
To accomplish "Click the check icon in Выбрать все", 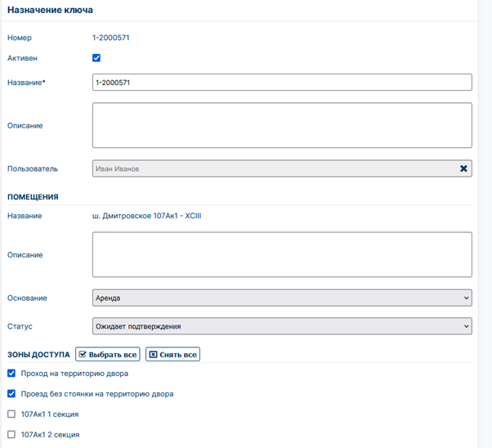I will pos(83,355).
